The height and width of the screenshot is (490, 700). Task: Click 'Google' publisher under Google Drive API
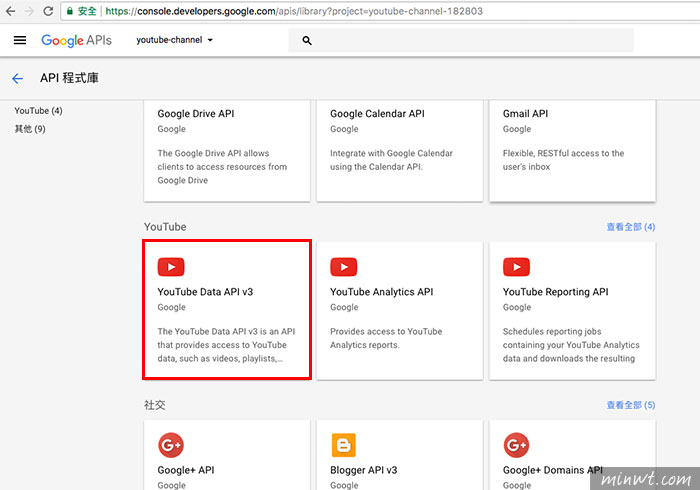pos(171,129)
